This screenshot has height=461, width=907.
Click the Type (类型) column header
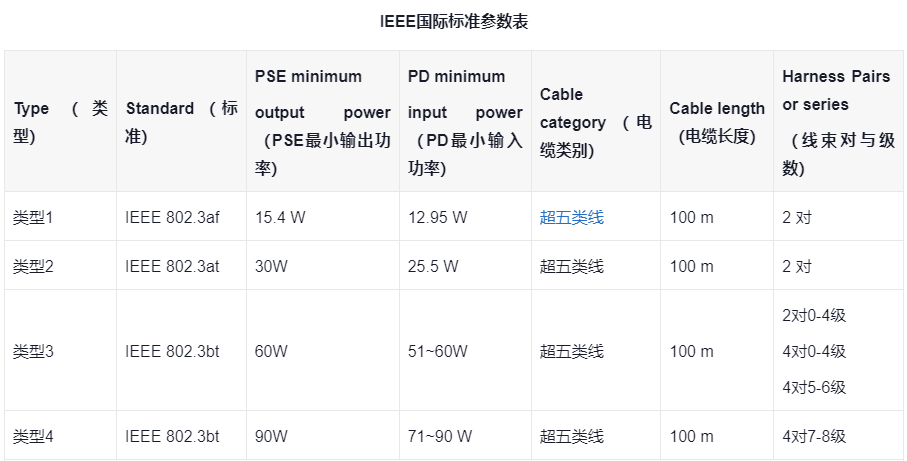coord(60,122)
